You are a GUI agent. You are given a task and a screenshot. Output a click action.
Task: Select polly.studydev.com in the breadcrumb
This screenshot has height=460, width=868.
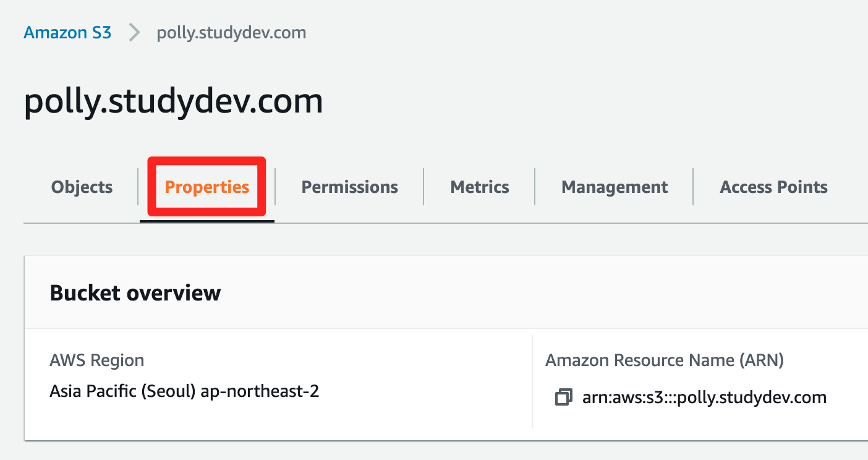coord(231,32)
